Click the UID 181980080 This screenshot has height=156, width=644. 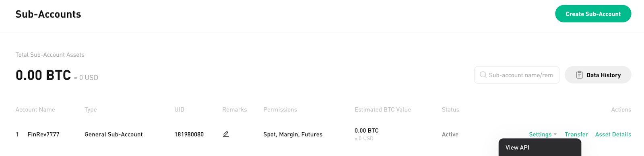(189, 134)
